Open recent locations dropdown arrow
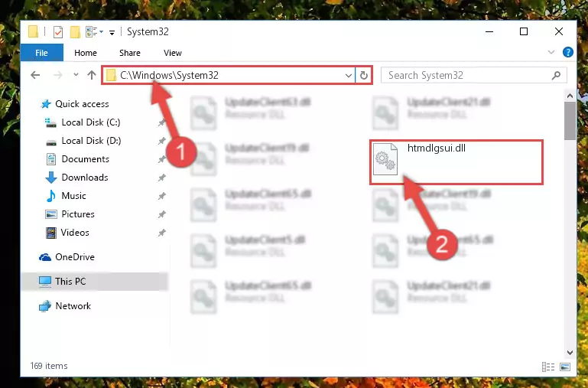Image resolution: width=588 pixels, height=388 pixels. [x=76, y=75]
